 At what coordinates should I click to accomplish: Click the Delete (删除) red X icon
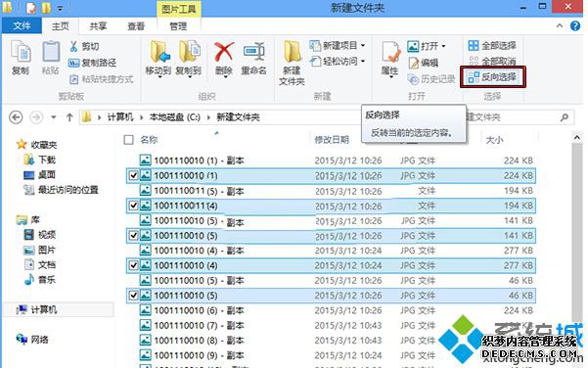pos(224,52)
